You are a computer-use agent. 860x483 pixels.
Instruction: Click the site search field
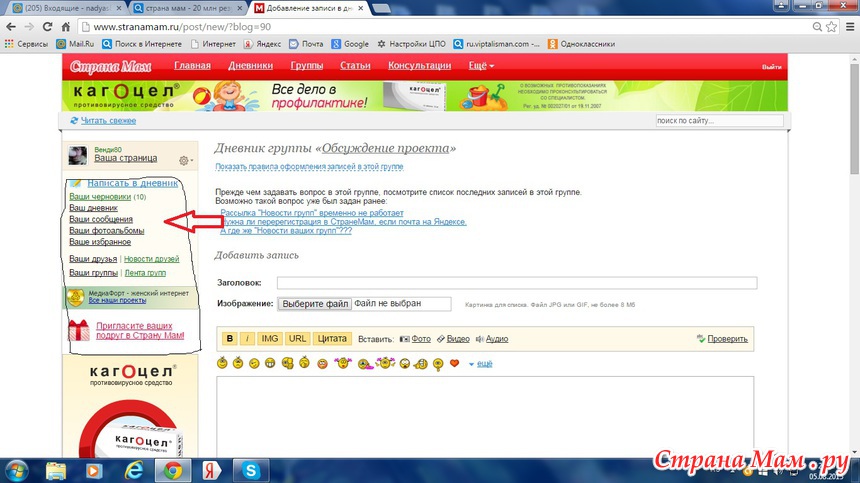coord(720,121)
